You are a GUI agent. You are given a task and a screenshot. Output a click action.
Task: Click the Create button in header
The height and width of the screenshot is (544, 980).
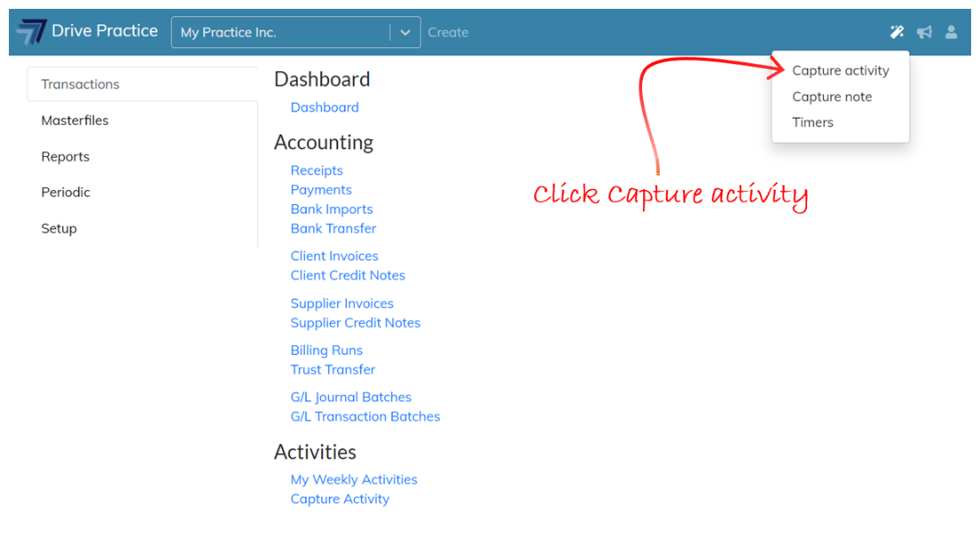pos(448,32)
